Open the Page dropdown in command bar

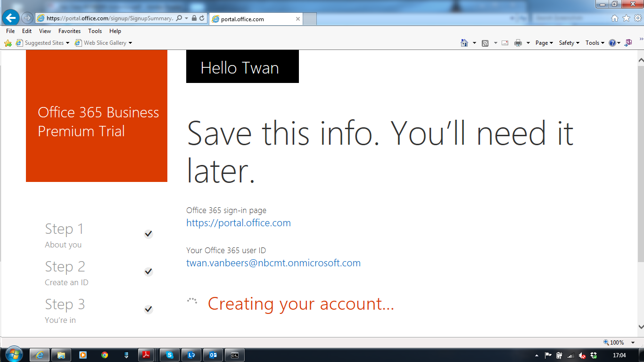(x=544, y=43)
